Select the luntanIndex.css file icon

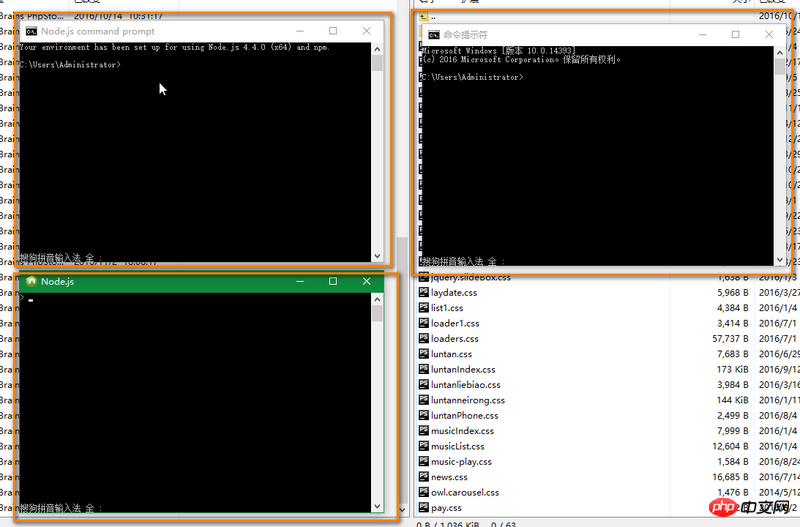(423, 369)
